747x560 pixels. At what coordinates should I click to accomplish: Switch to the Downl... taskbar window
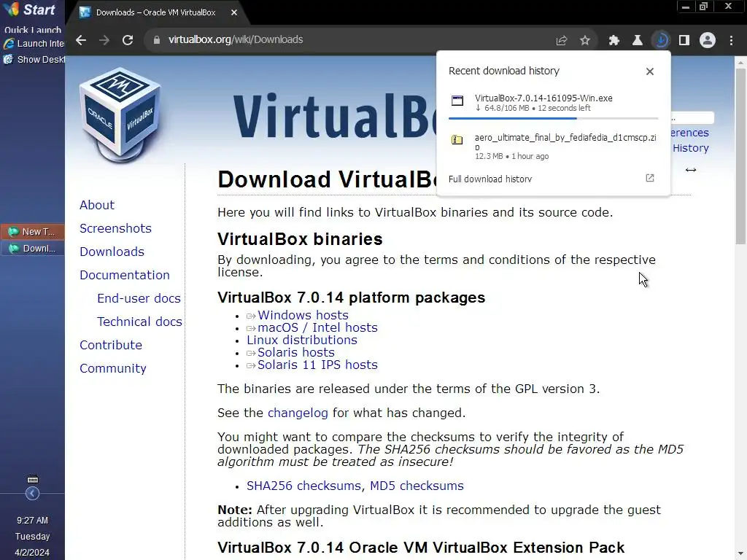point(32,249)
